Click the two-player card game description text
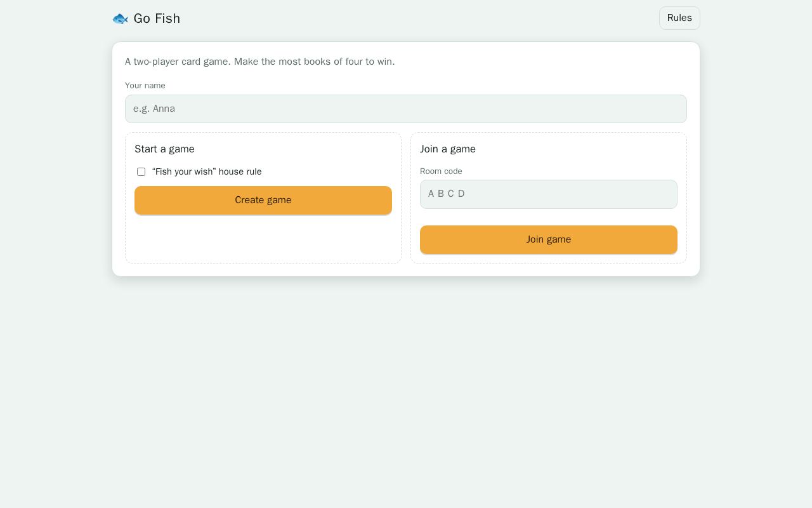812x508 pixels. (x=260, y=62)
